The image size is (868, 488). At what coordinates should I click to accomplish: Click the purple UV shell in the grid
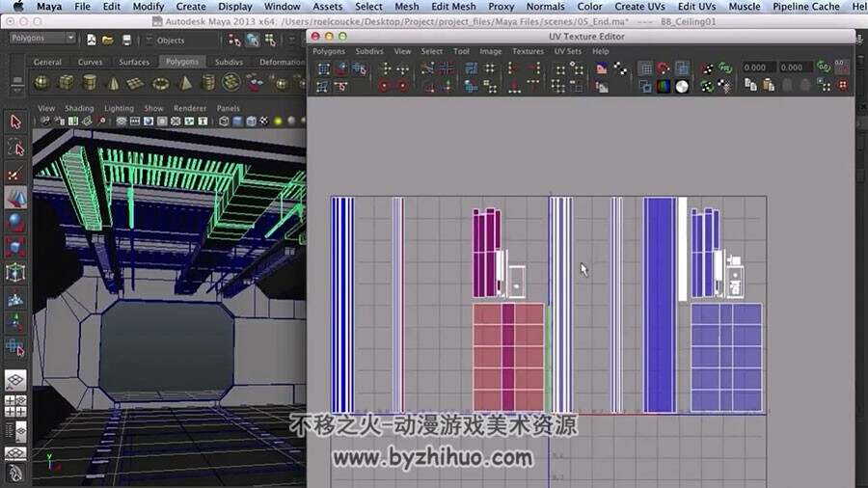click(x=487, y=253)
